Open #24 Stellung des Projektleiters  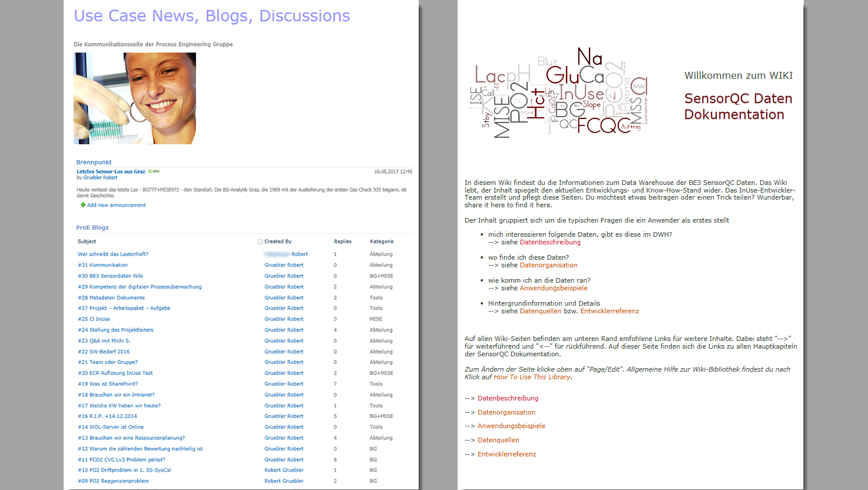pos(115,330)
